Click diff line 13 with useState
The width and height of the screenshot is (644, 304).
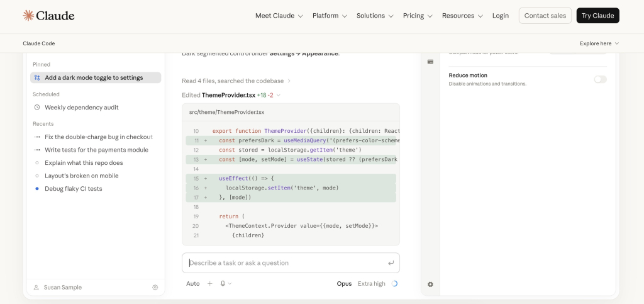[x=291, y=159]
